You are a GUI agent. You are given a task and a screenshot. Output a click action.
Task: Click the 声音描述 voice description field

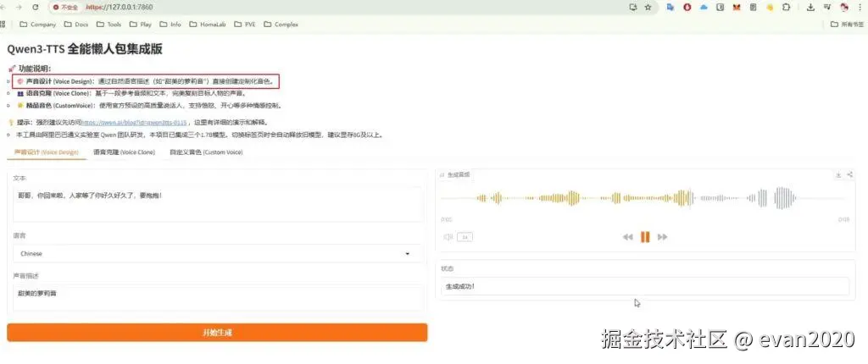pos(218,298)
